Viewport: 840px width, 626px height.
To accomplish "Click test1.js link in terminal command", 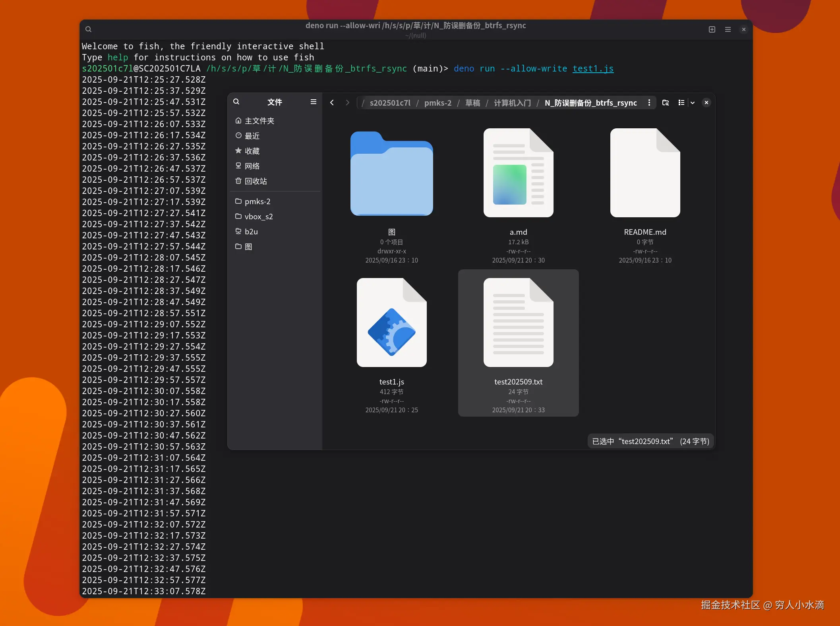I will (593, 69).
